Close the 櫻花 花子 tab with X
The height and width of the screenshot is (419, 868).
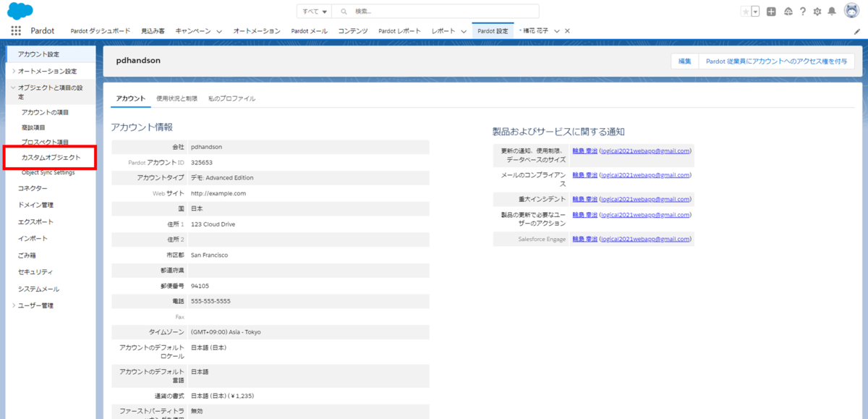567,31
